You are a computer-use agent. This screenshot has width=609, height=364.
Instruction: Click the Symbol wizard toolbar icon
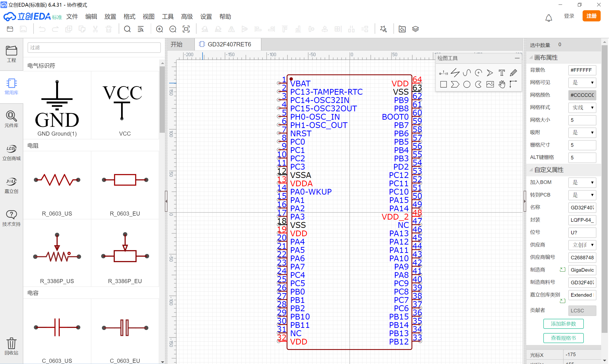[x=383, y=29]
